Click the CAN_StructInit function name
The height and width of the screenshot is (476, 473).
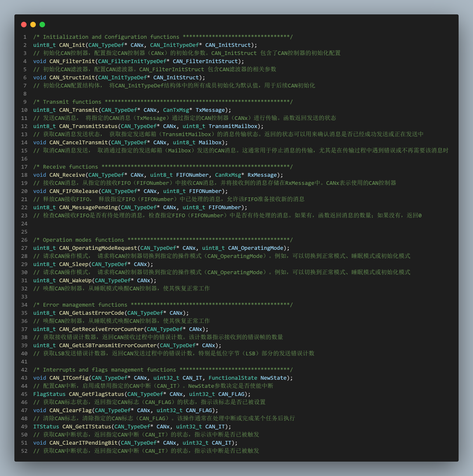72,78
